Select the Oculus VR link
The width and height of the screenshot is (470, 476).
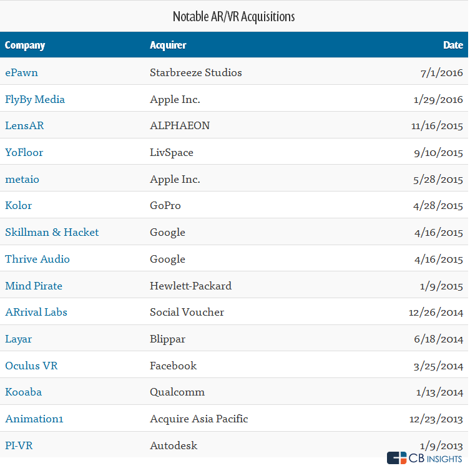tap(31, 366)
